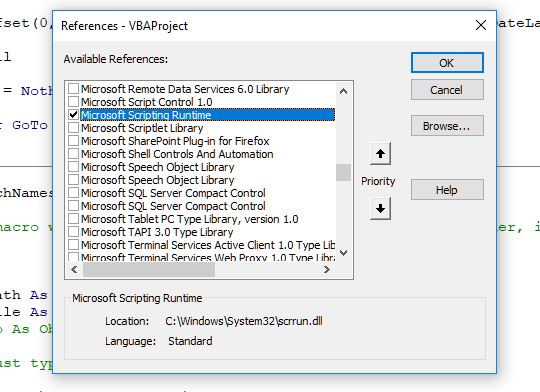The image size is (540, 392).
Task: Click the horizontal scroll-left arrow
Action: tap(74, 269)
